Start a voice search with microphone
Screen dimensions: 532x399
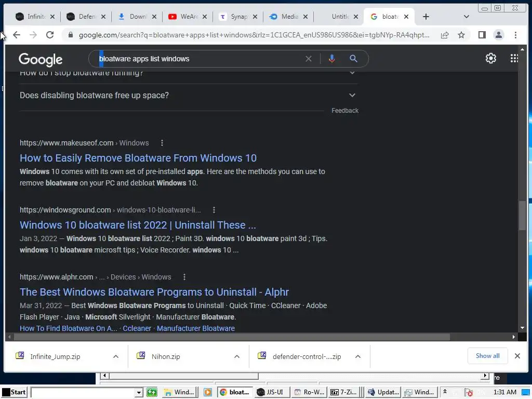pyautogui.click(x=332, y=59)
